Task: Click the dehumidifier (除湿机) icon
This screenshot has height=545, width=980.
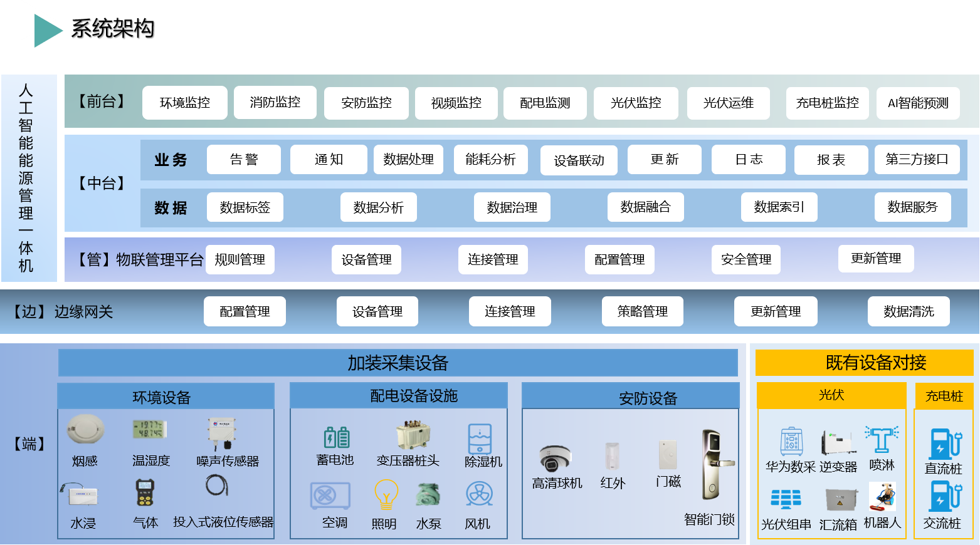Action: [480, 439]
